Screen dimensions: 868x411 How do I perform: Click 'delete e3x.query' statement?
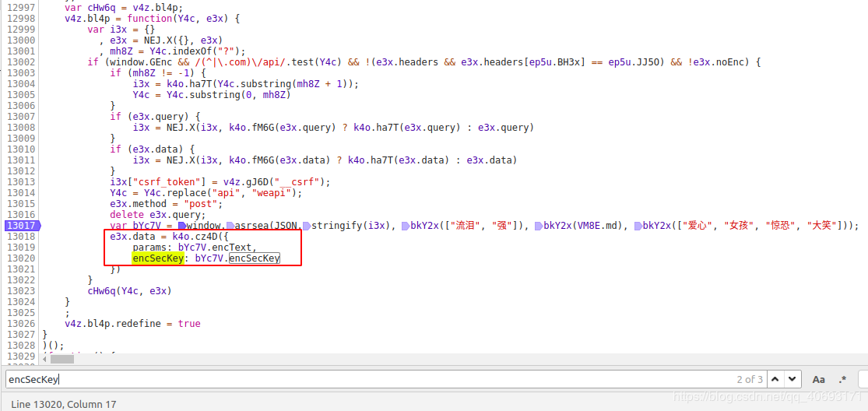(x=158, y=215)
